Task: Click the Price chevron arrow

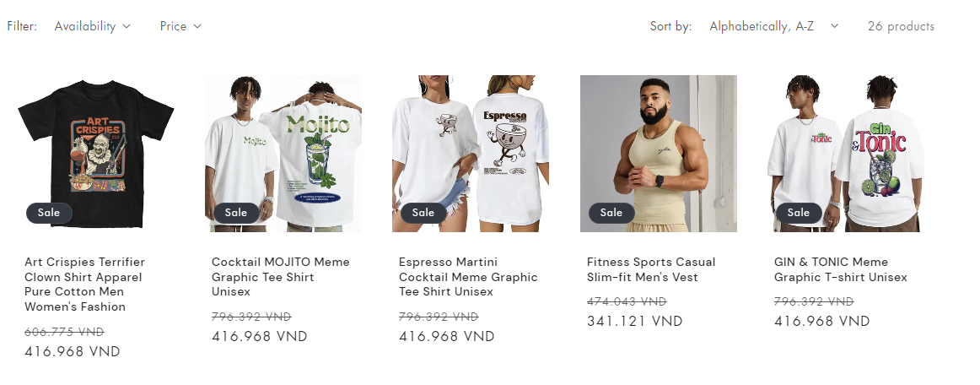Action: (x=197, y=26)
